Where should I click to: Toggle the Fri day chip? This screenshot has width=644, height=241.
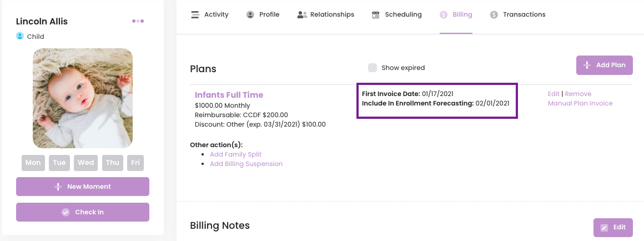135,163
